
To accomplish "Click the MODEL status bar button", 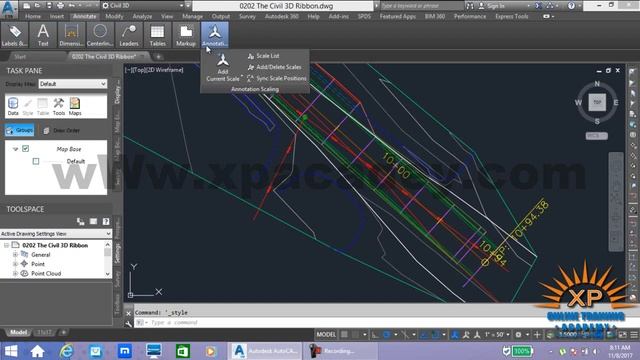I will (326, 334).
